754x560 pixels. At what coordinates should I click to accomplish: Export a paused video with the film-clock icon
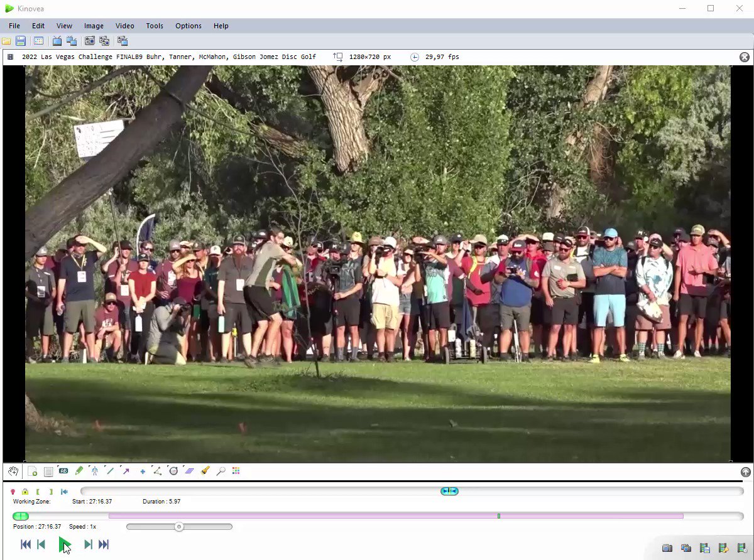pos(742,548)
